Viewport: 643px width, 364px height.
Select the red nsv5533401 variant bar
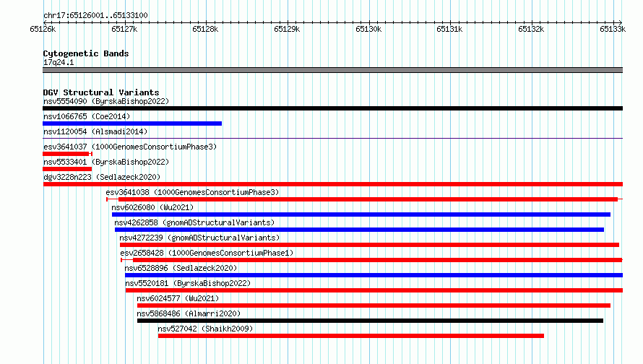tap(67, 169)
